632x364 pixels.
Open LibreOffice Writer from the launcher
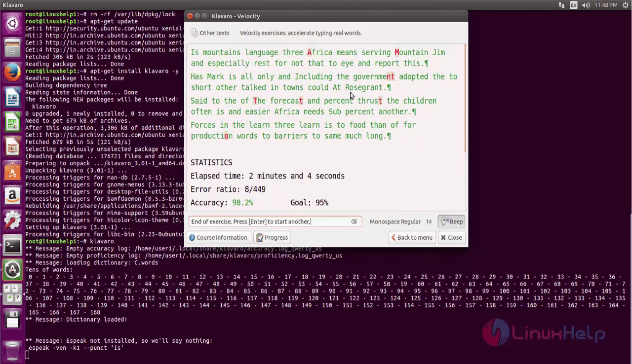(12, 97)
